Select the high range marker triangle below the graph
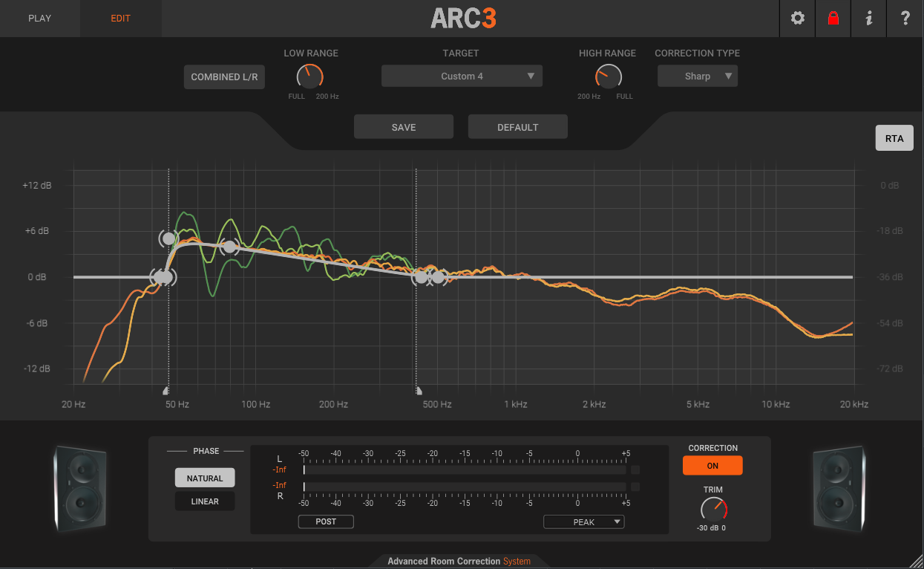 pos(419,390)
